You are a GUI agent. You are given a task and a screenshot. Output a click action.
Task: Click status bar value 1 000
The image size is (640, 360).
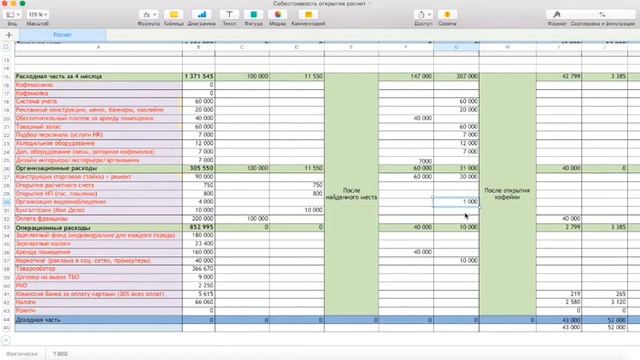pyautogui.click(x=60, y=354)
